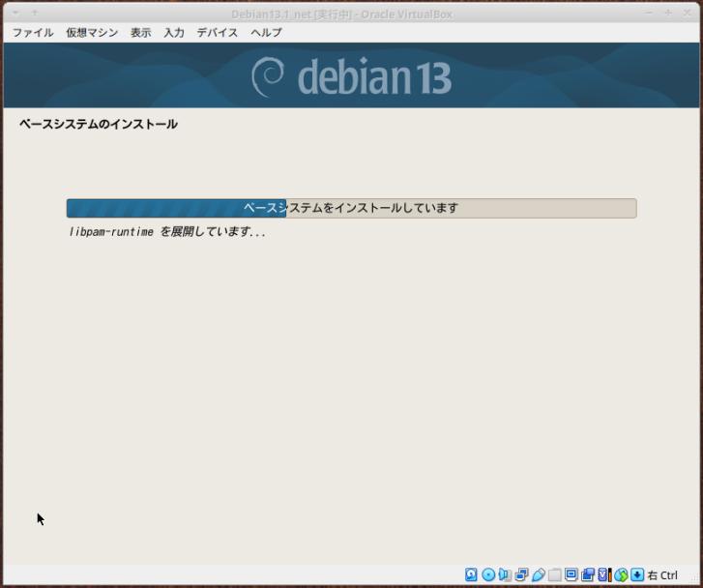This screenshot has height=588, width=703.
Task: Click the USB devices status icon
Action: coord(539,574)
